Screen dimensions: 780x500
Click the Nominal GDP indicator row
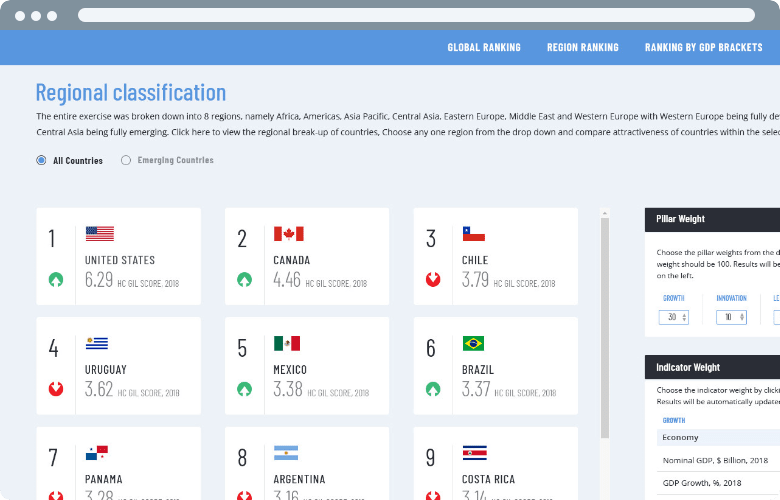[718, 460]
